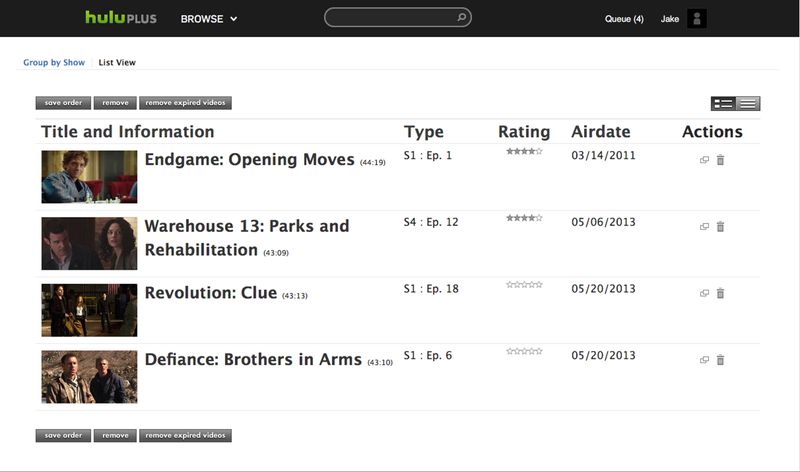Click Defiance's airdate 05/20/2013
Viewport: 800px width, 472px height.
(x=604, y=355)
